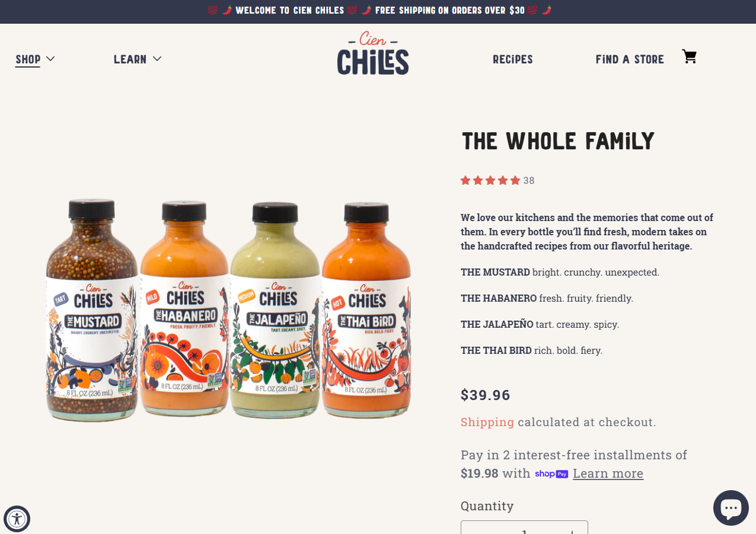Click the free shipping announcement banner
This screenshot has height=534, width=756.
pyautogui.click(x=379, y=11)
